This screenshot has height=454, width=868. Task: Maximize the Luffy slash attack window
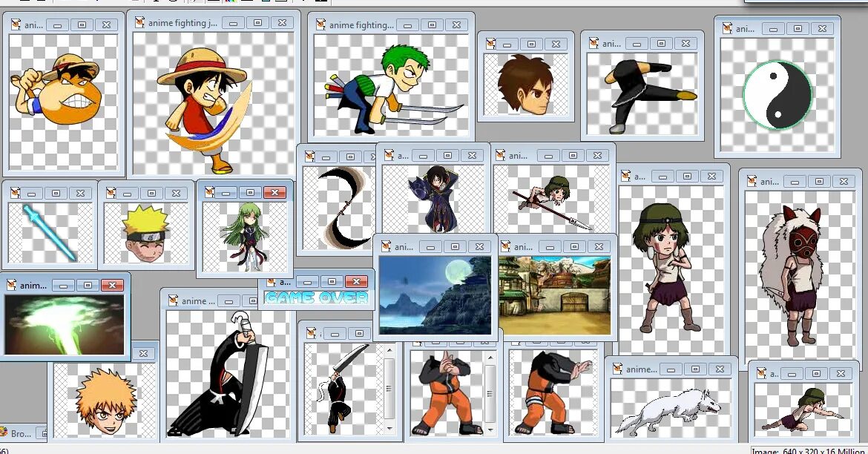click(x=257, y=23)
